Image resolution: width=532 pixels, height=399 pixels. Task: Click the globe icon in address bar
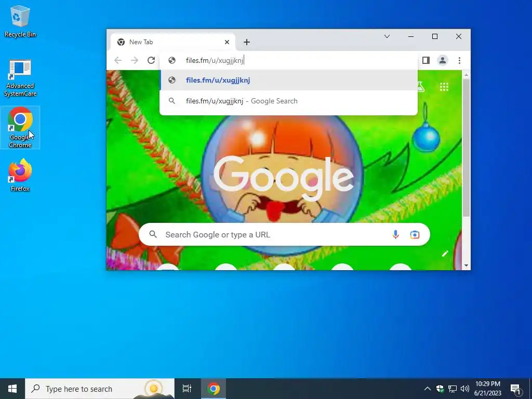point(172,60)
